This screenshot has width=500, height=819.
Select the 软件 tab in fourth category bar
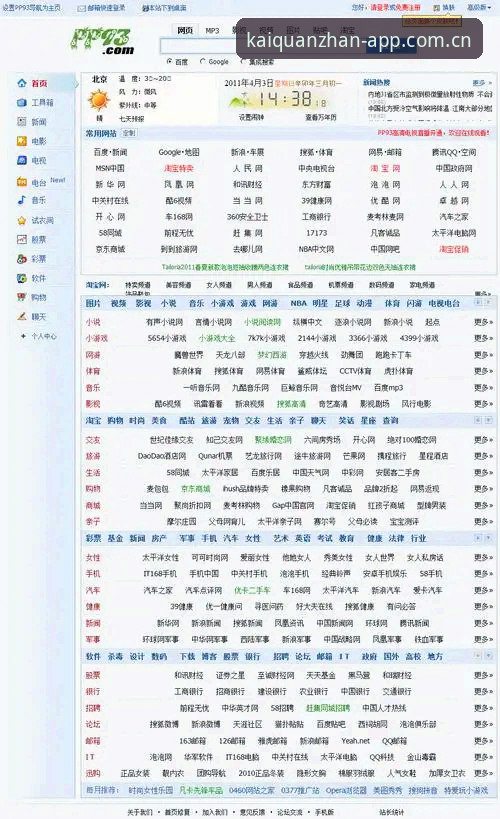(x=93, y=657)
